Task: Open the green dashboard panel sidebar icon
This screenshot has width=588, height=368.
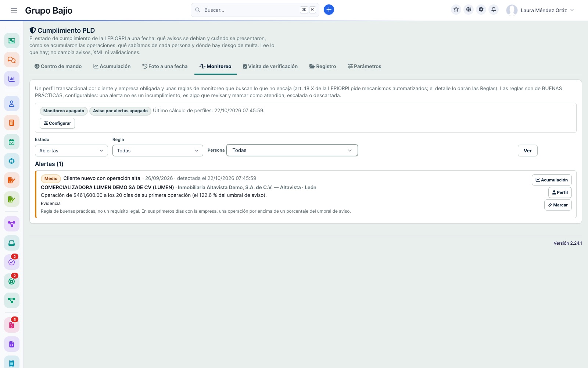Action: pyautogui.click(x=12, y=40)
